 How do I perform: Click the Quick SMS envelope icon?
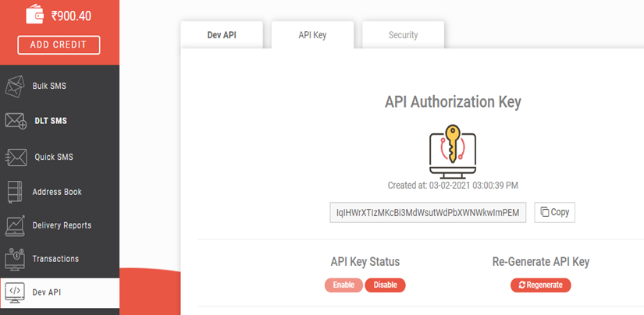[x=16, y=157]
